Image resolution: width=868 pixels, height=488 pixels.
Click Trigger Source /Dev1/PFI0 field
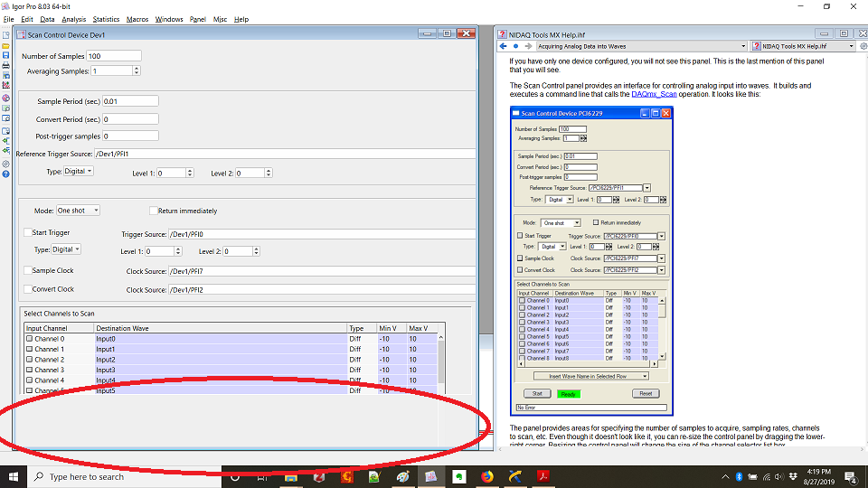322,234
